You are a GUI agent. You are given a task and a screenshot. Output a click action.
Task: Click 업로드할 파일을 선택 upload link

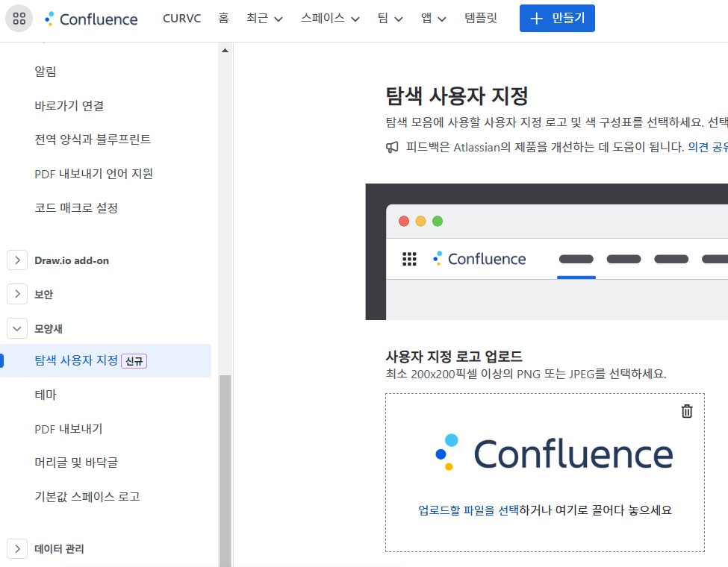click(468, 510)
